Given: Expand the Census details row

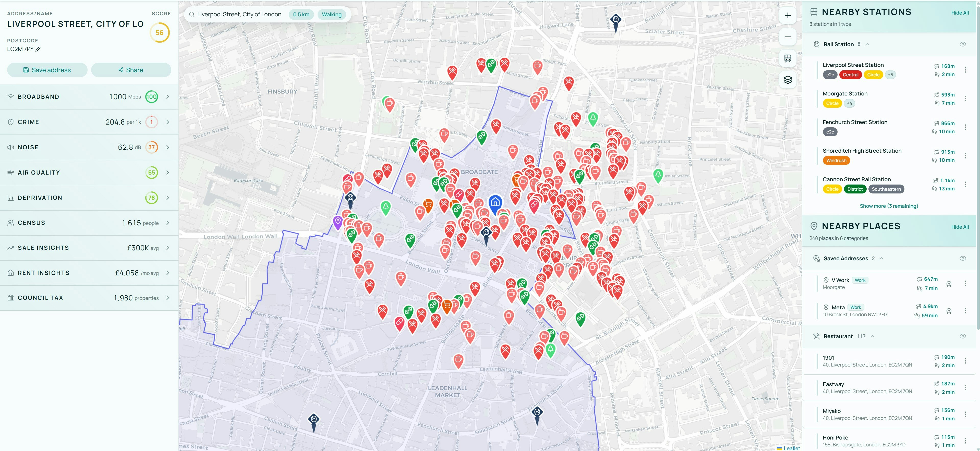Looking at the screenshot, I should [89, 223].
